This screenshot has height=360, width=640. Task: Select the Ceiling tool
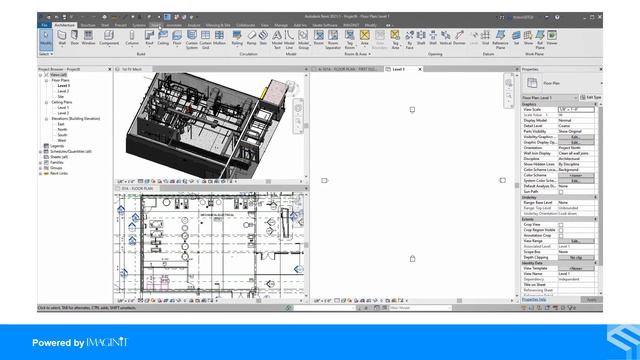(163, 38)
